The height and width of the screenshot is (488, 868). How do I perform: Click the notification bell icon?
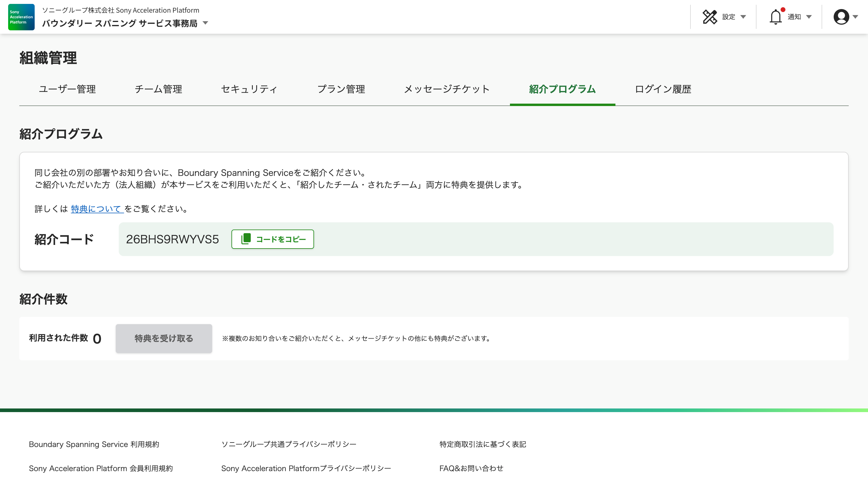point(775,17)
